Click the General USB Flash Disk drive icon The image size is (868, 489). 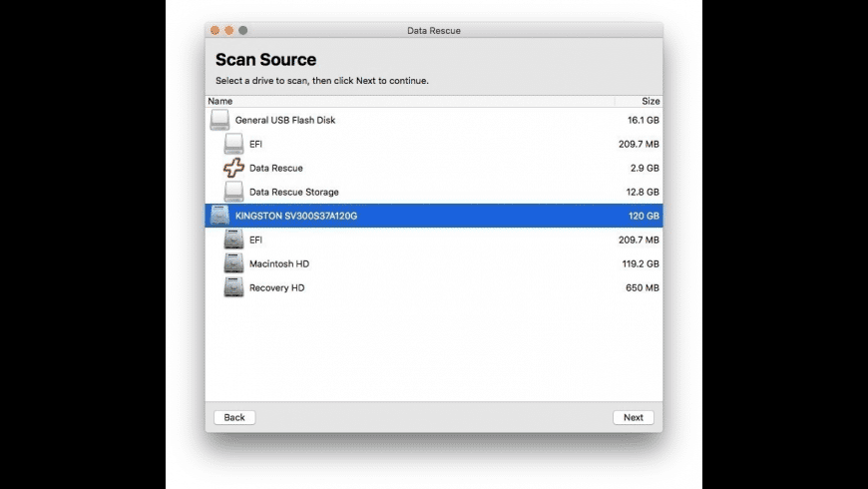219,120
